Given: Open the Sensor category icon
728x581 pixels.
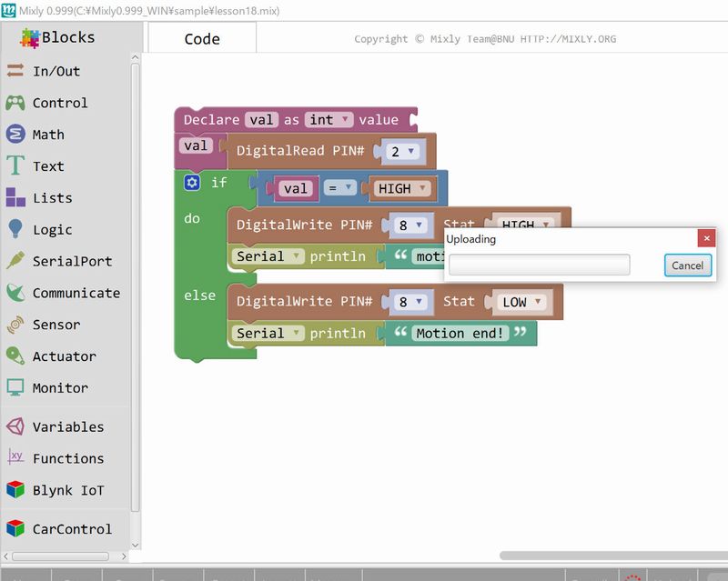Looking at the screenshot, I should point(15,325).
